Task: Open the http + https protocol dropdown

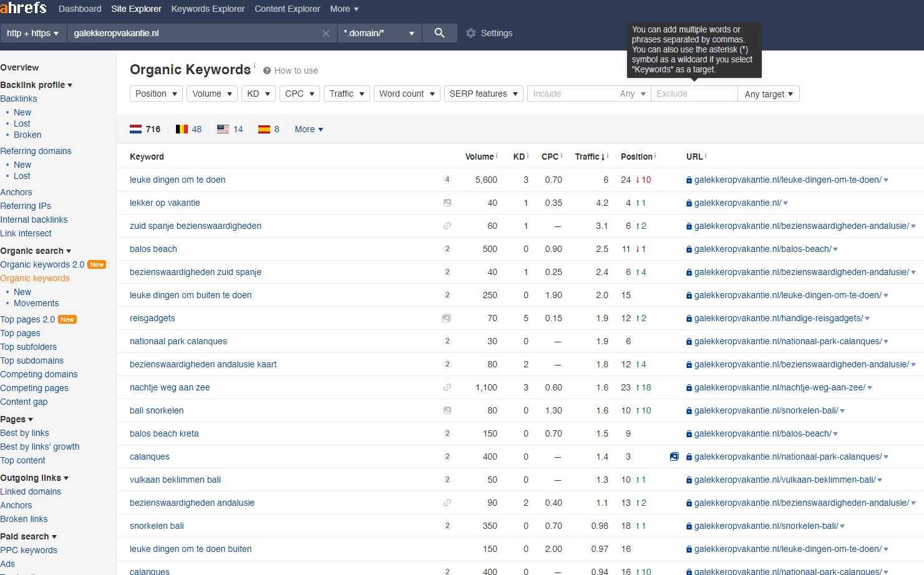Action: pyautogui.click(x=32, y=33)
